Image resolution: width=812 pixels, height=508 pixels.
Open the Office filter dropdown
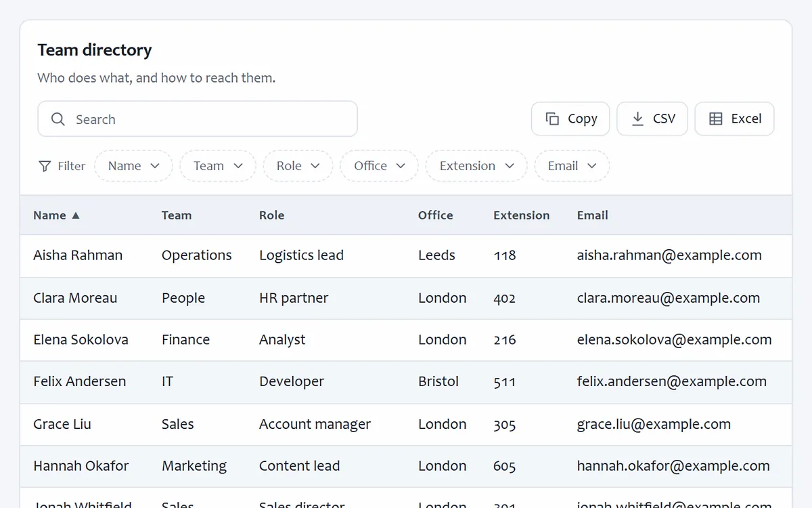click(x=380, y=166)
